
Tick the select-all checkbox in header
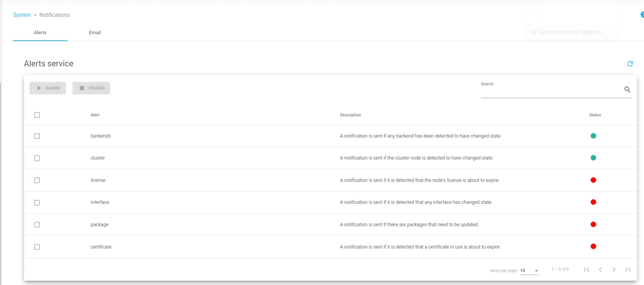[x=37, y=115]
